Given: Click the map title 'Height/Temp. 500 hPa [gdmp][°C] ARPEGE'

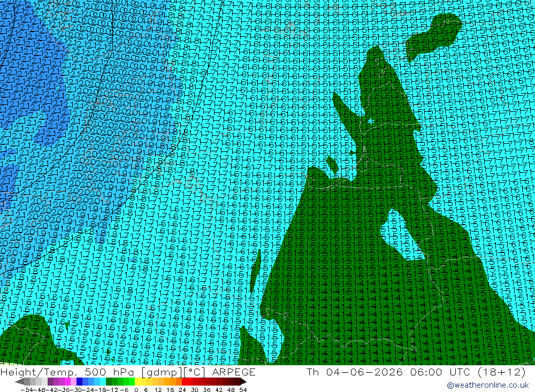Looking at the screenshot, I should click(128, 372).
